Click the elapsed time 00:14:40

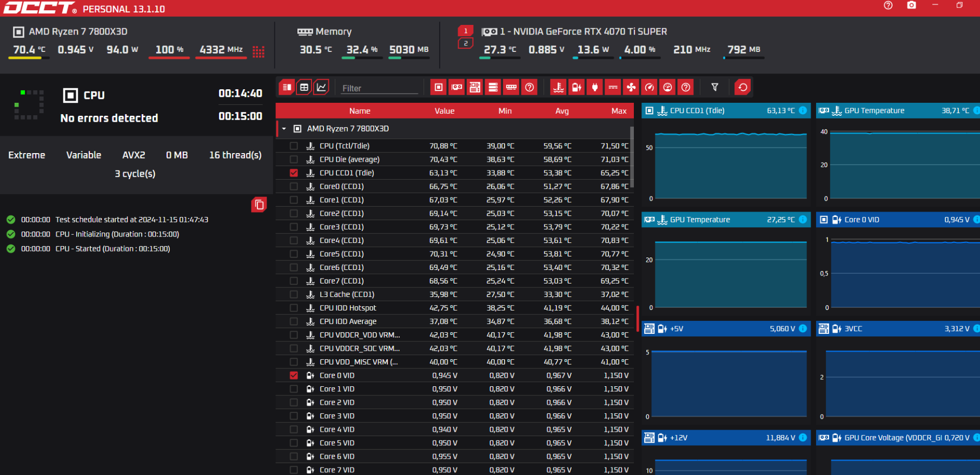click(240, 94)
